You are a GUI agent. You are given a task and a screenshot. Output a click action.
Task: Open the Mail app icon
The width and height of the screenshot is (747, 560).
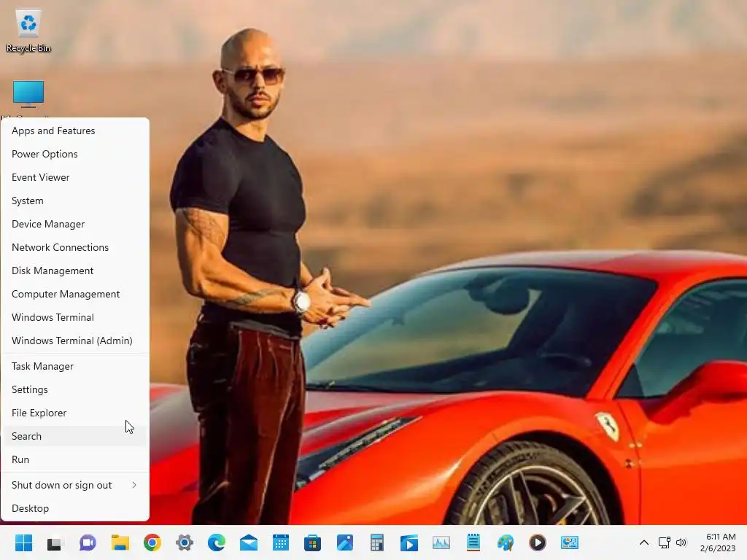[x=249, y=542]
